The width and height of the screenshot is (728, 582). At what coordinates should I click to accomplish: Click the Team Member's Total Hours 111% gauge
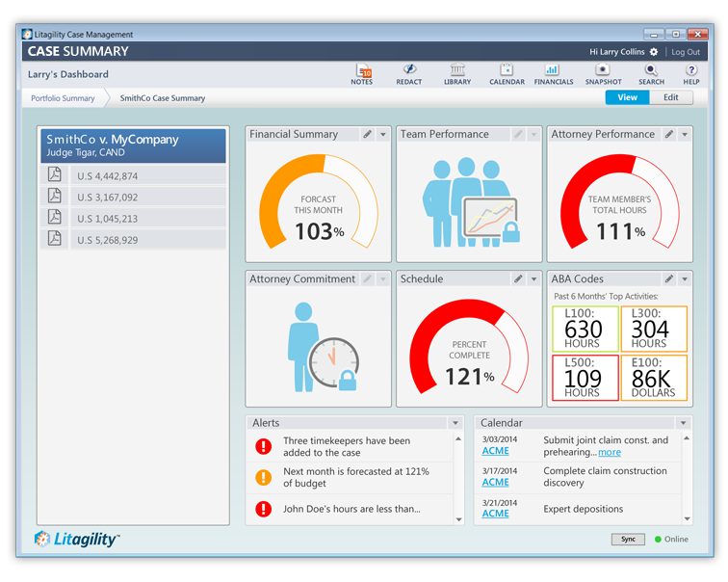point(620,202)
